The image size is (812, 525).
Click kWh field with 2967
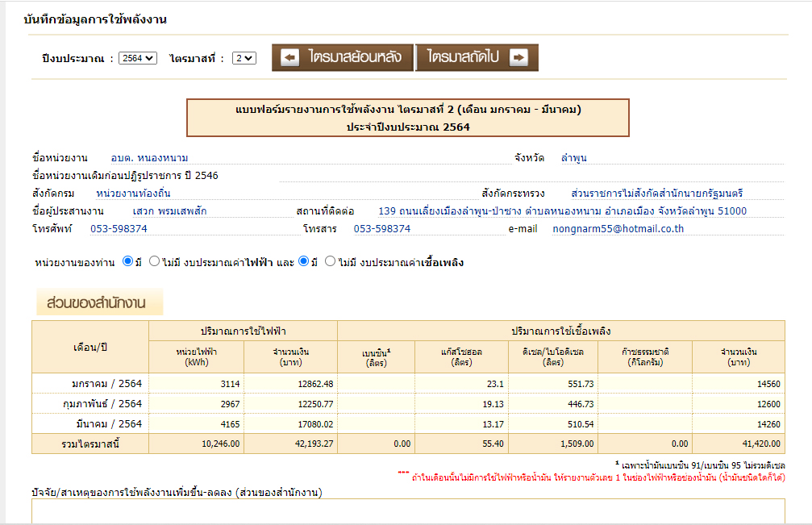pos(196,404)
